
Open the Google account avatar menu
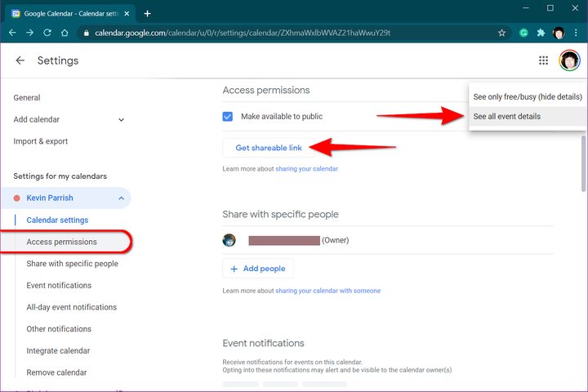pos(569,60)
